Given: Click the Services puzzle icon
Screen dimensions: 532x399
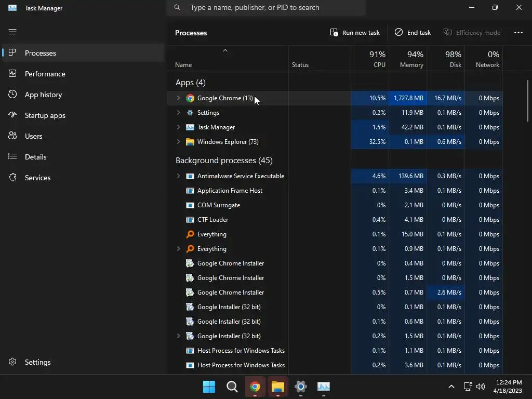Looking at the screenshot, I should point(12,178).
